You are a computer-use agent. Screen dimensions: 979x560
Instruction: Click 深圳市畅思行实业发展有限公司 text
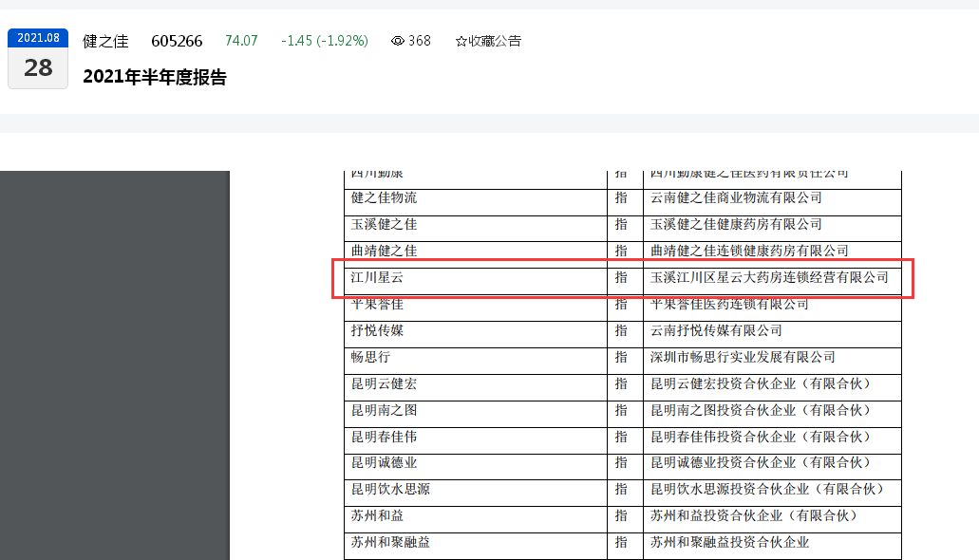click(743, 357)
